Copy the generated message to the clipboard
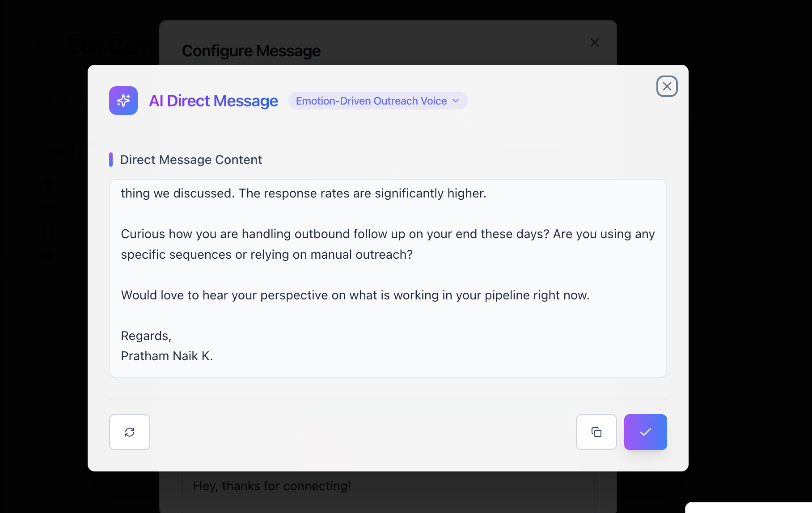812x513 pixels. pyautogui.click(x=596, y=432)
